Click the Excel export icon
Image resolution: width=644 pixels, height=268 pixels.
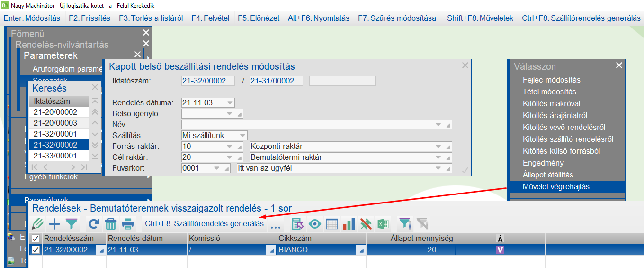pos(383,224)
